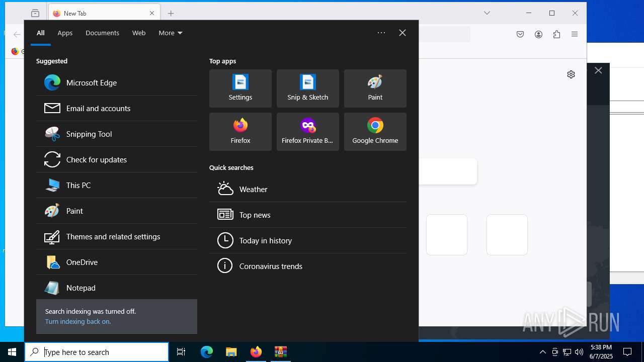
Task: Close the New Tab in Firefox
Action: tap(152, 14)
